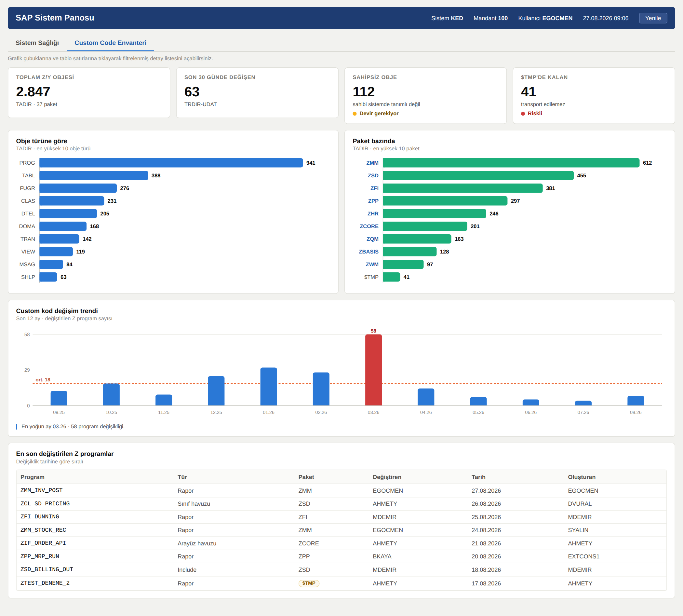
Task: Click the ZHR package label link
Action: click(x=373, y=213)
